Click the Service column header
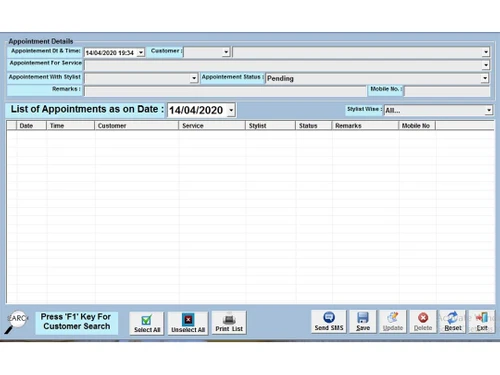The image size is (500, 375). [x=212, y=126]
